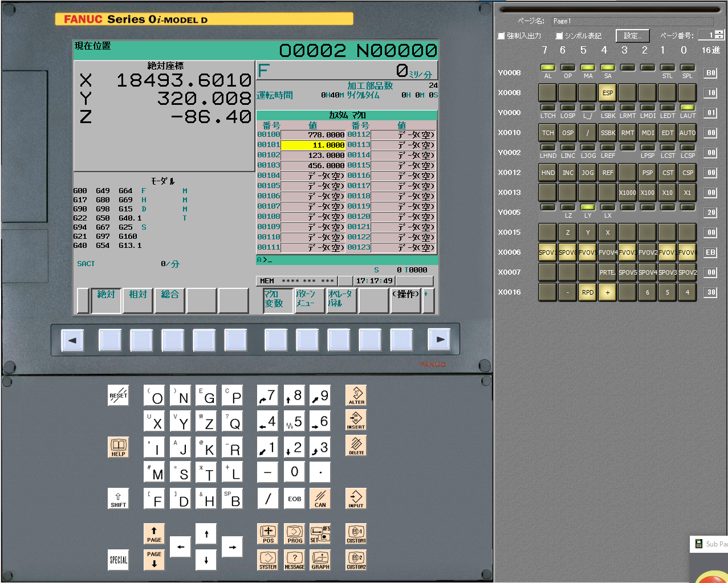Screen dimensions: 728x583
Task: Switch to MDI mode on the operator panel
Action: 648,133
